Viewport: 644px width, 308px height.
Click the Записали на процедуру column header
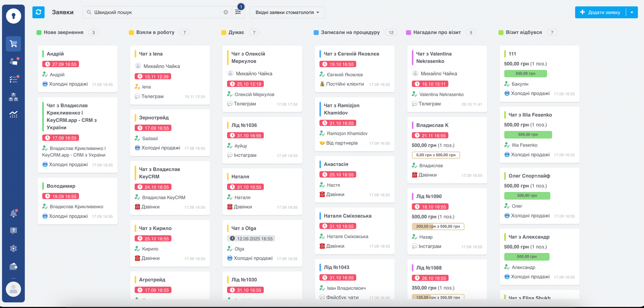pos(350,32)
